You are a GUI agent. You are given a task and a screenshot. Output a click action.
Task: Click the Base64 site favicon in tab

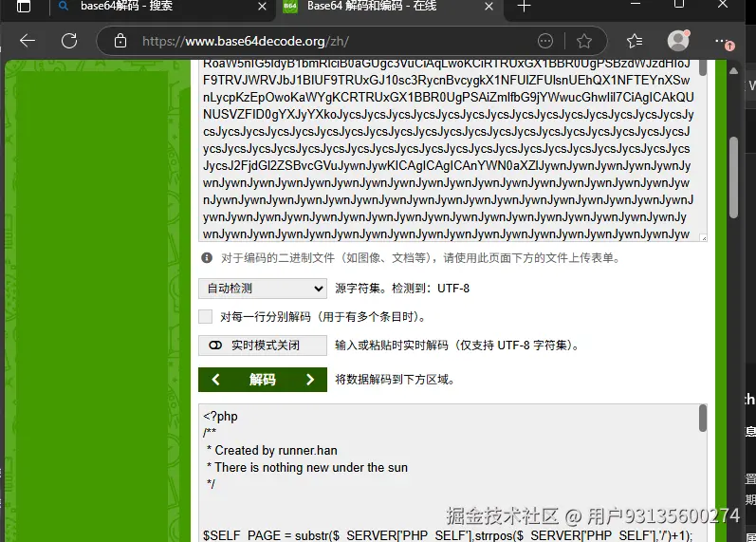pyautogui.click(x=290, y=7)
